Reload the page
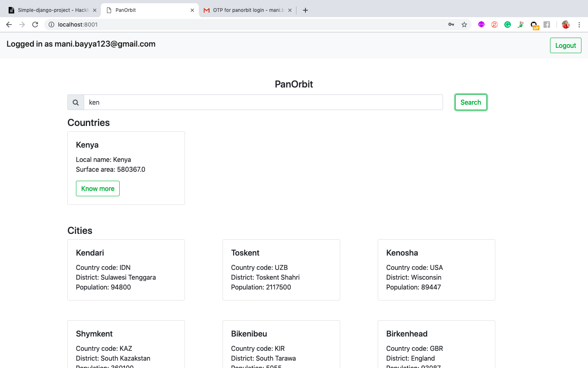 coord(35,25)
